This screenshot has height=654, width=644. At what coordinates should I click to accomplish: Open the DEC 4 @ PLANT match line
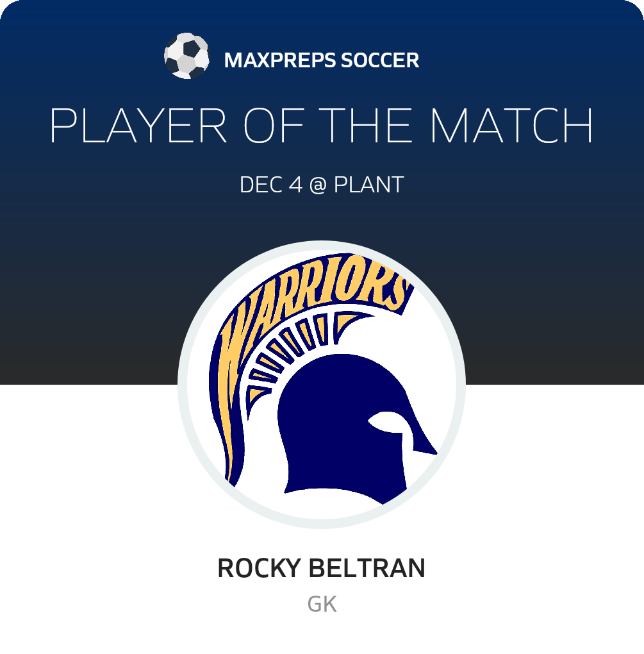click(322, 185)
